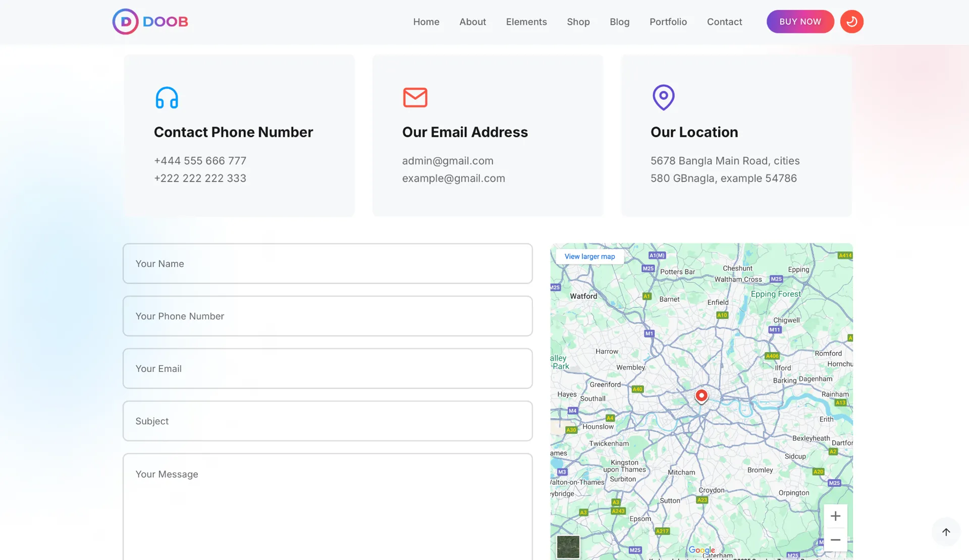Viewport: 969px width, 560px height.
Task: Click the Your Message text area
Action: pyautogui.click(x=328, y=505)
